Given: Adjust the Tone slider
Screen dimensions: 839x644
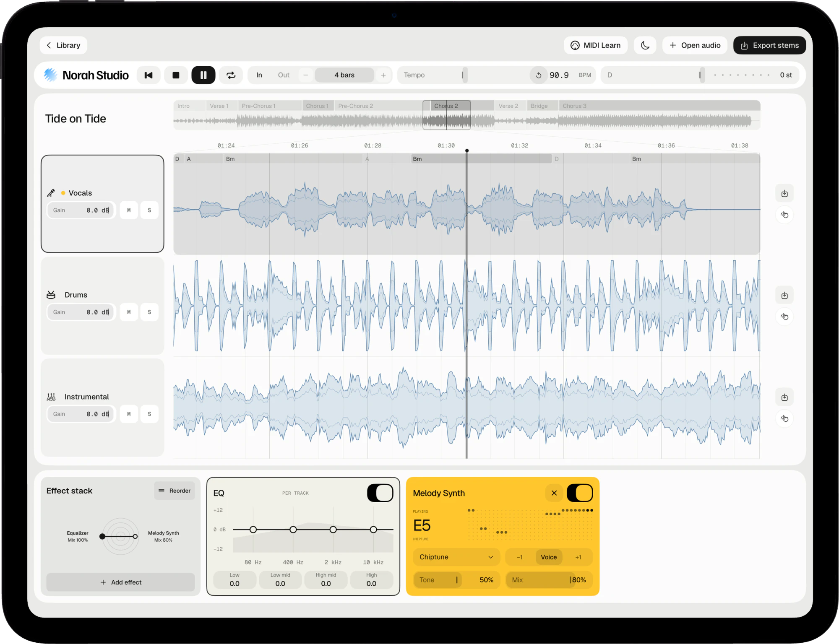Looking at the screenshot, I should 456,580.
